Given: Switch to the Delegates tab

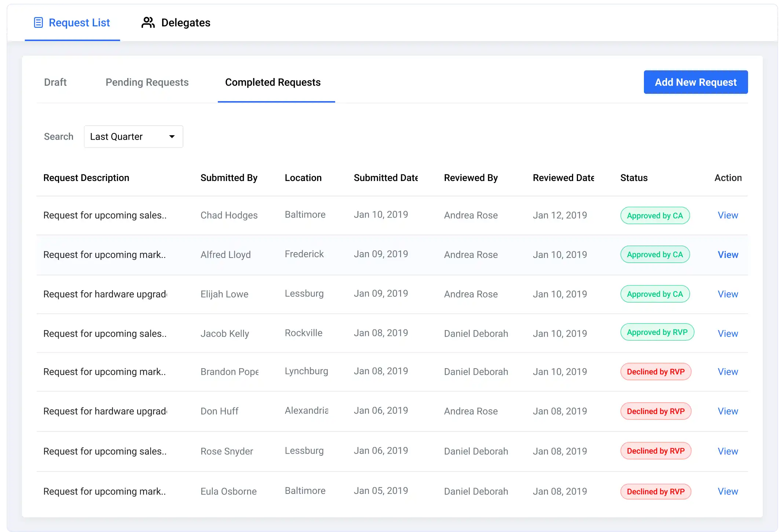Looking at the screenshot, I should [x=176, y=23].
